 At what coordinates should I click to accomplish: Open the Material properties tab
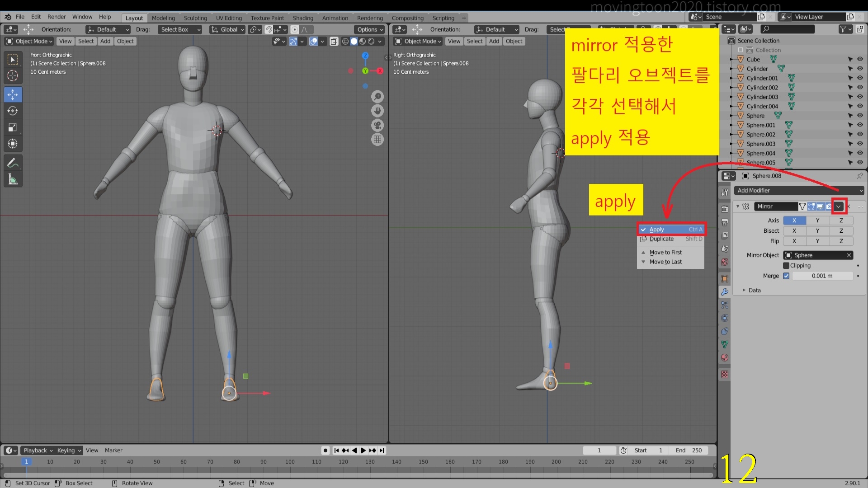pyautogui.click(x=725, y=357)
